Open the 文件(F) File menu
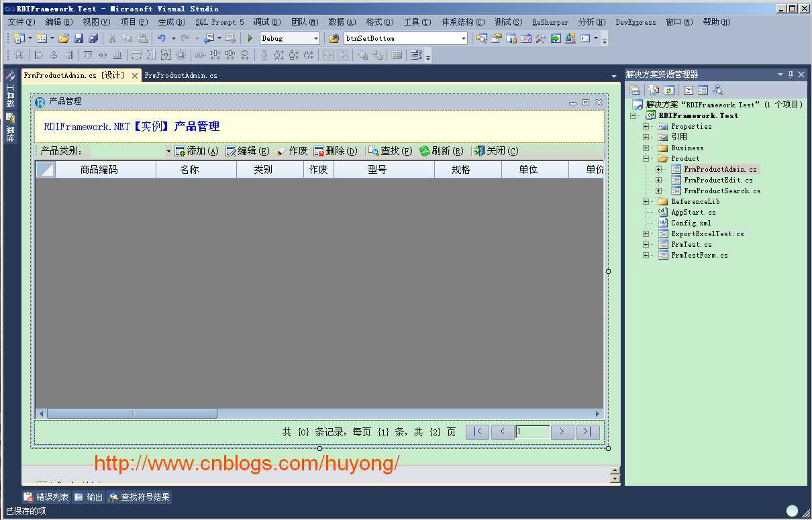The height and width of the screenshot is (520, 812). (21, 22)
